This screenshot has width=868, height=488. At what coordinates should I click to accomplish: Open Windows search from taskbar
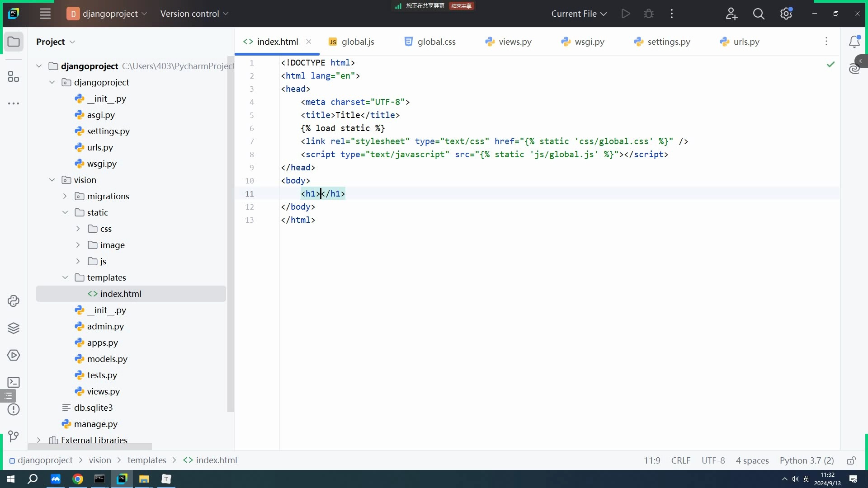(x=33, y=479)
